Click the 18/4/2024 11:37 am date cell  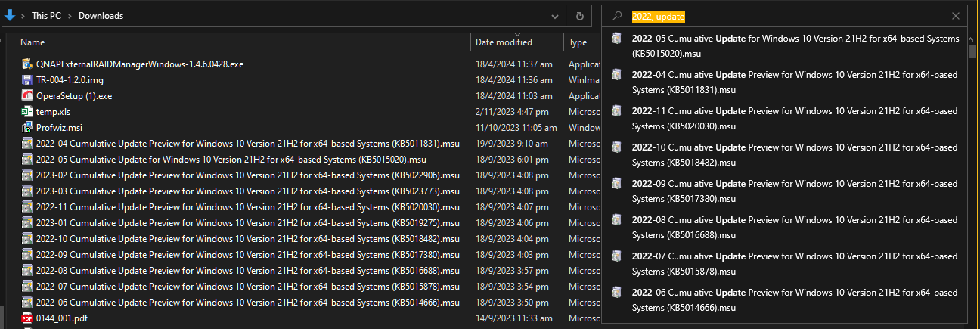coord(514,64)
